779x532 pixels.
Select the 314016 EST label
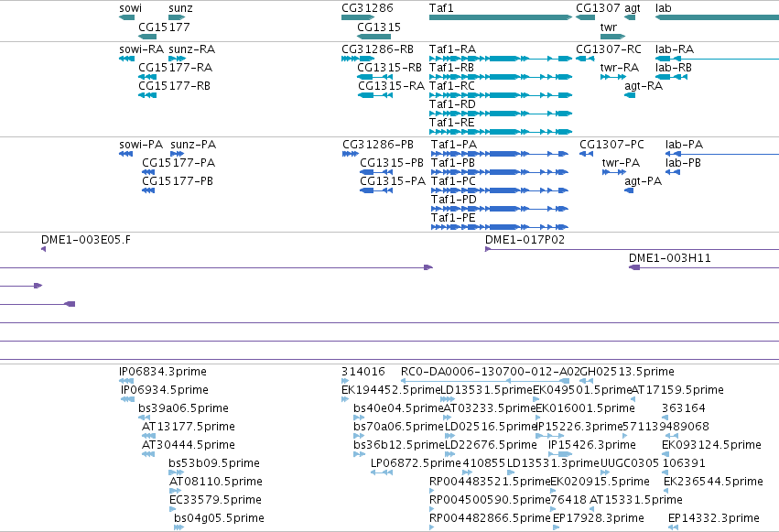pyautogui.click(x=363, y=372)
